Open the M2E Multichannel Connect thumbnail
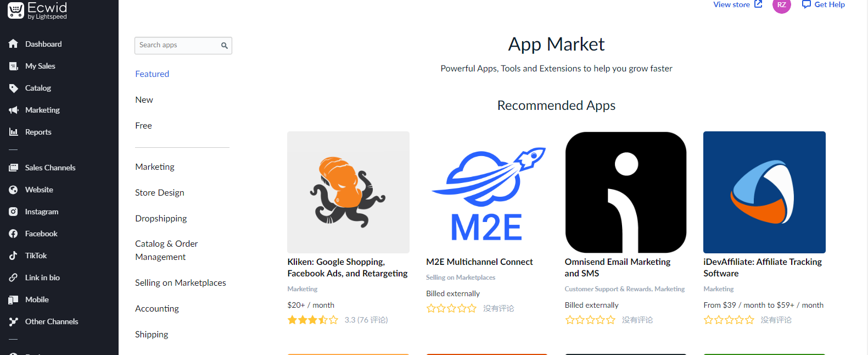The width and height of the screenshot is (868, 355). point(487,192)
